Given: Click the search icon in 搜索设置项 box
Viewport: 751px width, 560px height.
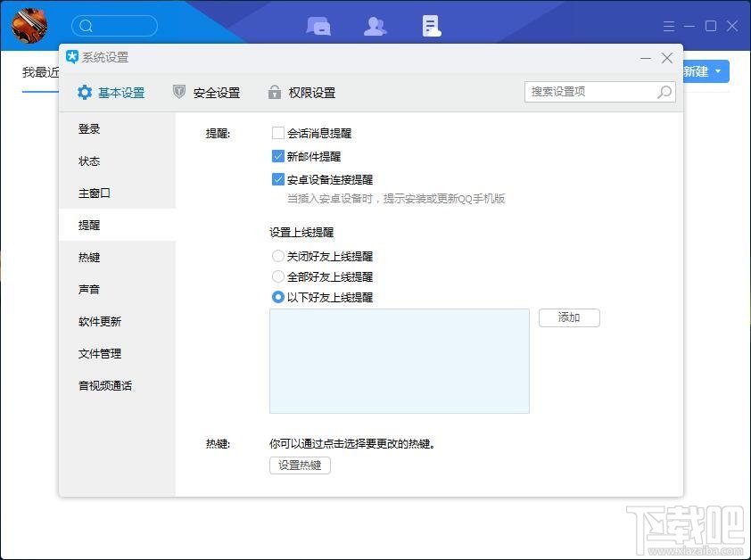Looking at the screenshot, I should (664, 92).
